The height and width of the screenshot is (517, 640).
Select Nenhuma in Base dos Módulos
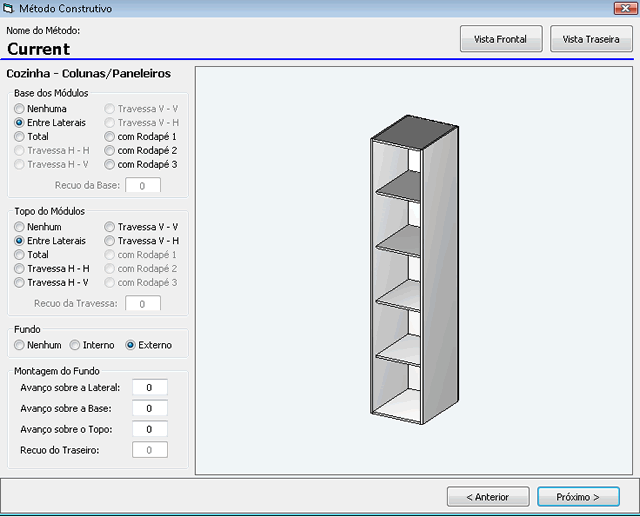pos(40,109)
